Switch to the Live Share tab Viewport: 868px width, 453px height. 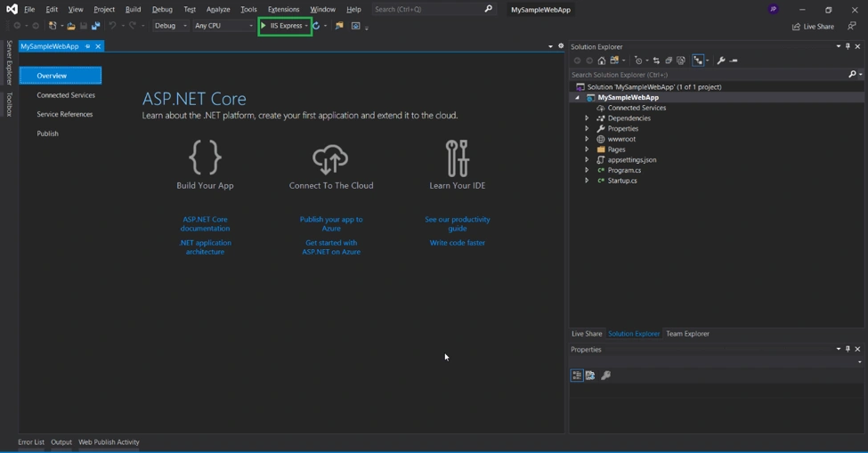pos(586,334)
